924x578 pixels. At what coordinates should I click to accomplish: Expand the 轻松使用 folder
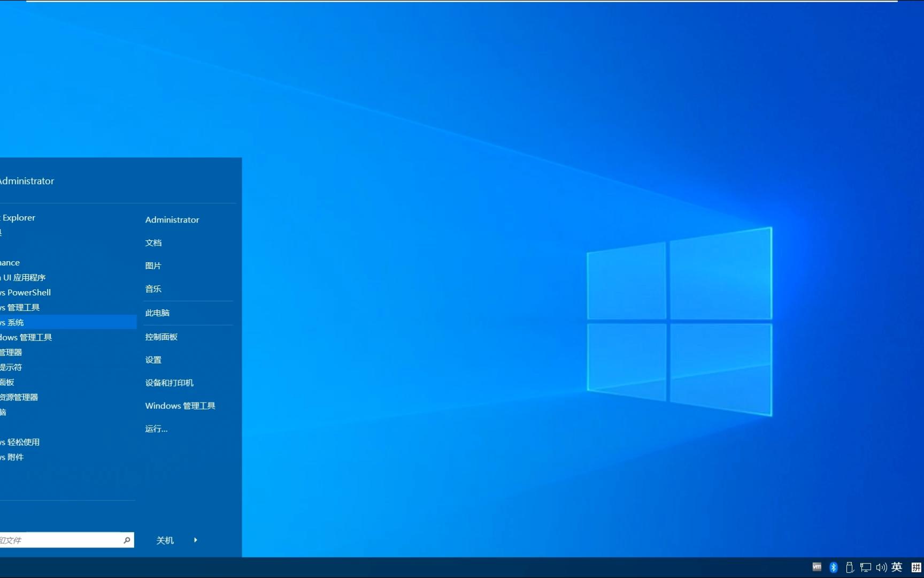[x=20, y=443]
